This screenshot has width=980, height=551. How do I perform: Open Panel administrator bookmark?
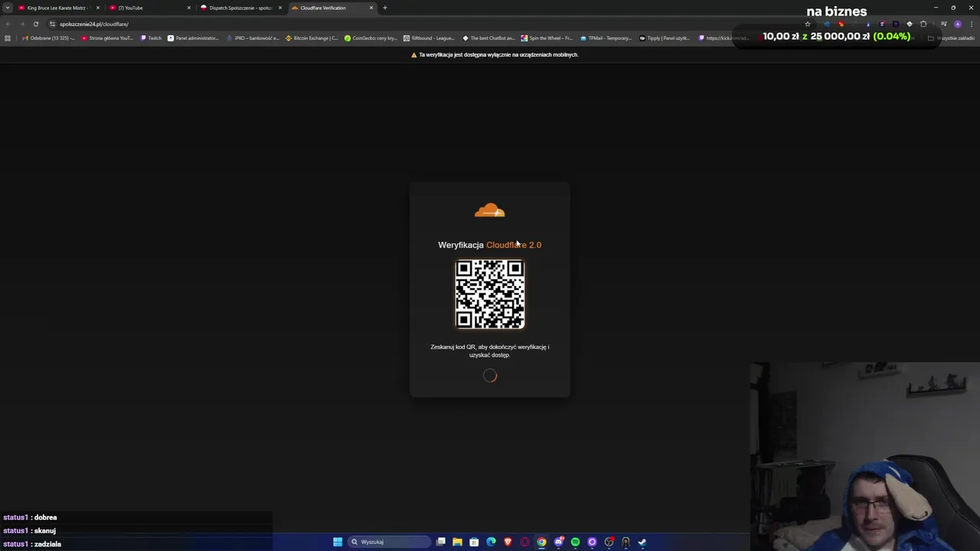coord(194,38)
